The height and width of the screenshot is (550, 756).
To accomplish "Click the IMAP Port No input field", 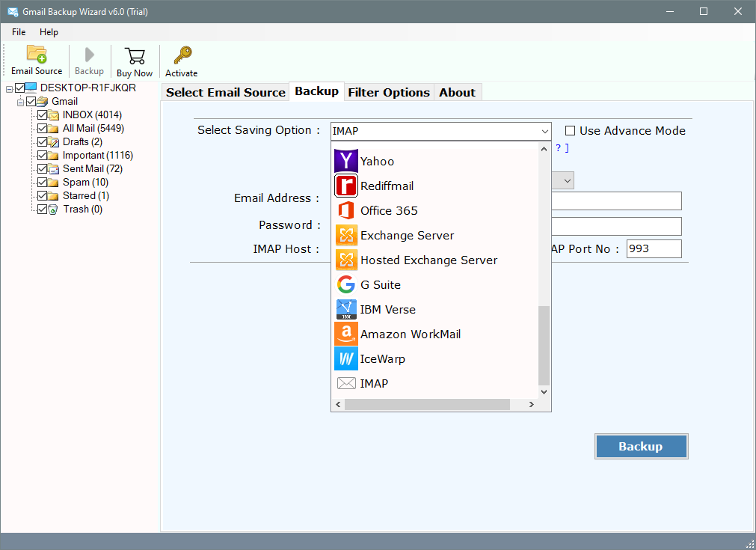I will pyautogui.click(x=654, y=248).
